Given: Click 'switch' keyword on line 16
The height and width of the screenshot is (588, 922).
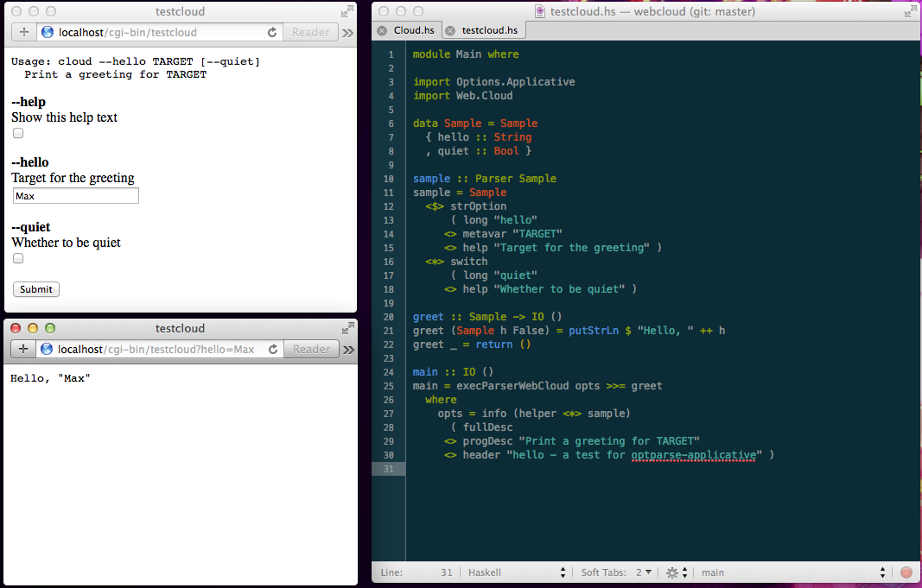Looking at the screenshot, I should (468, 262).
